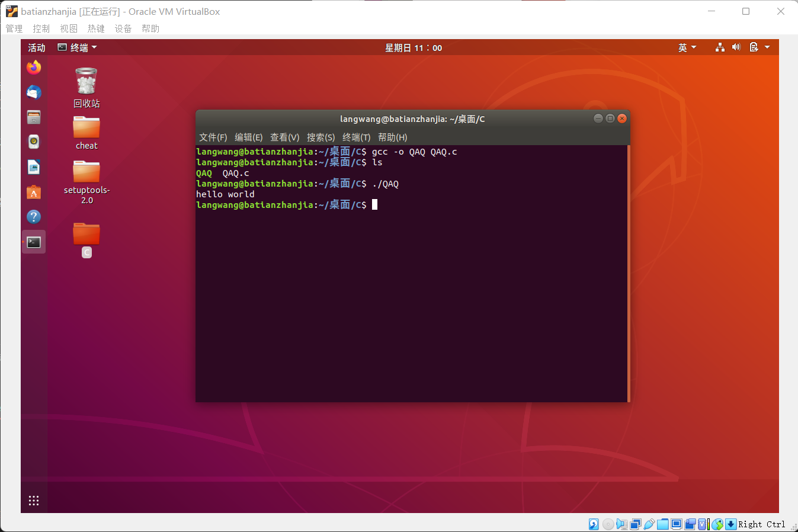This screenshot has height=532, width=798.
Task: Click the network status icon in top bar
Action: coord(720,47)
